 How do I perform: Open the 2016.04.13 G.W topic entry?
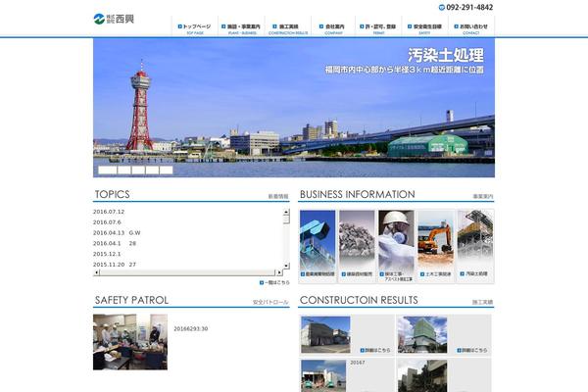[117, 232]
